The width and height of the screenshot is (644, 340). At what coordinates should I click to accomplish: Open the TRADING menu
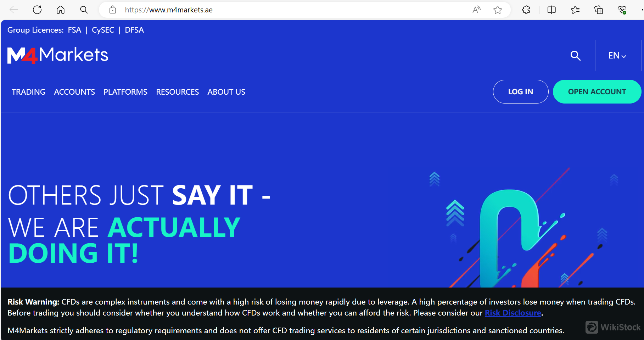pyautogui.click(x=28, y=92)
